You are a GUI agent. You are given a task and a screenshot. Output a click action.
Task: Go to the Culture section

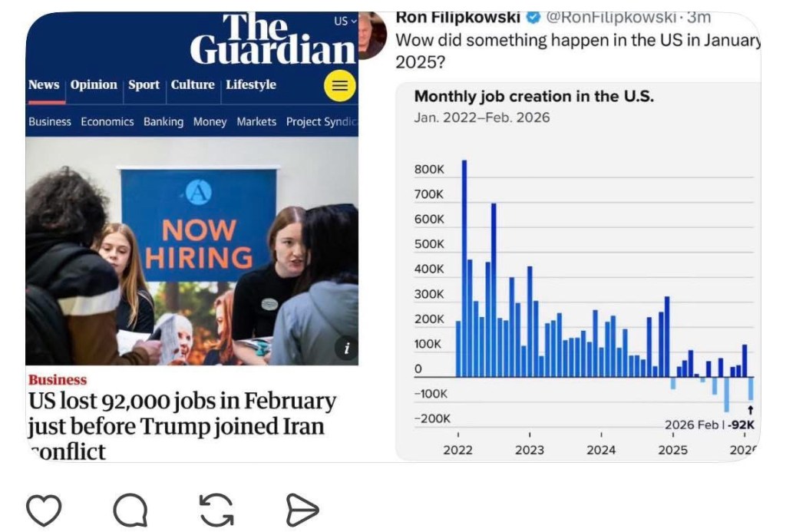[x=193, y=84]
